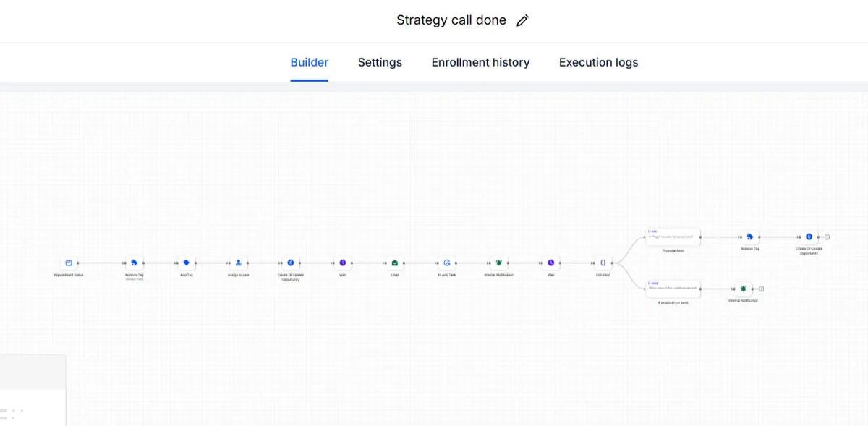Open the Proposal Send branch condition box
The width and height of the screenshot is (868, 426).
point(673,237)
